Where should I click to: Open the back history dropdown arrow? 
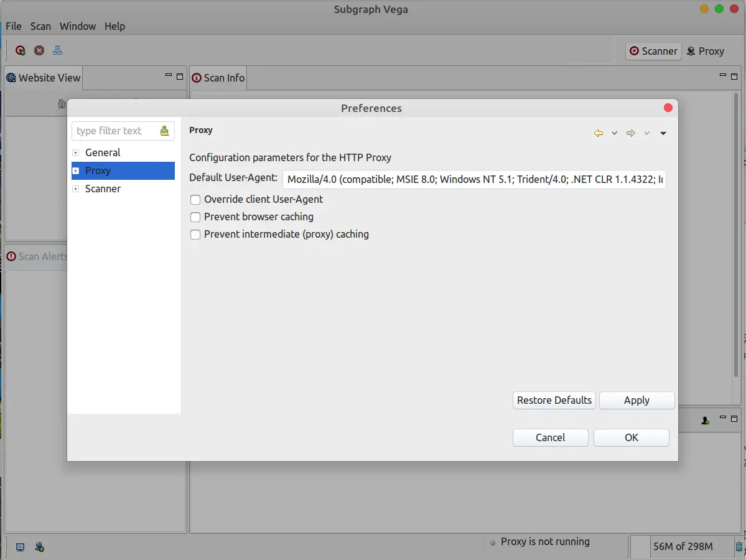coord(615,133)
